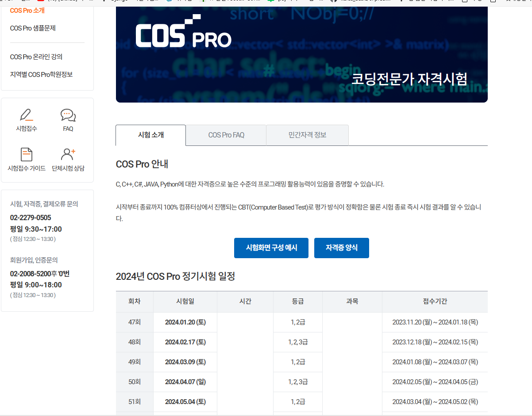Switch to the COS Pro FAQ tab
Screen dimensions: 532x416
(x=226, y=135)
